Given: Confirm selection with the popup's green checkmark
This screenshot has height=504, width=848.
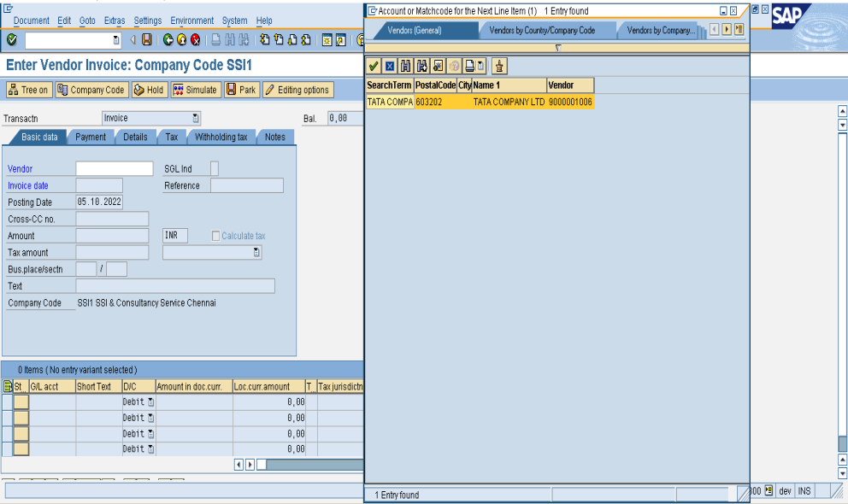Looking at the screenshot, I should coord(374,66).
